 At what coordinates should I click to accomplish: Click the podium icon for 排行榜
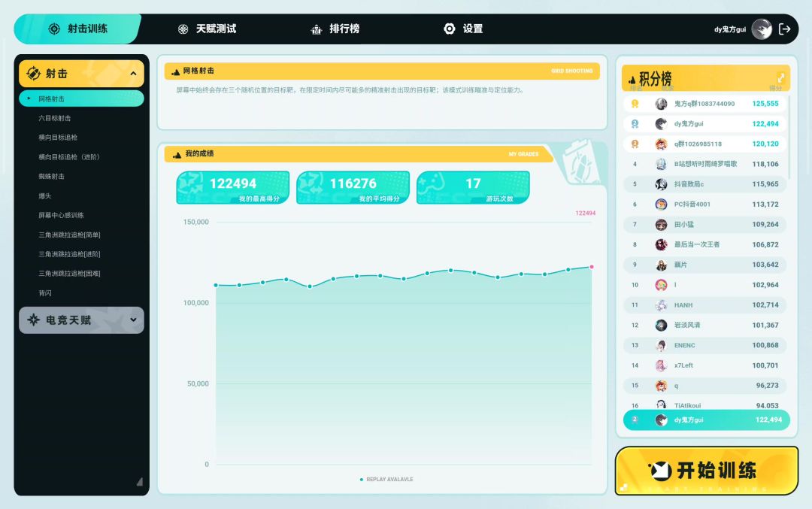coord(317,29)
